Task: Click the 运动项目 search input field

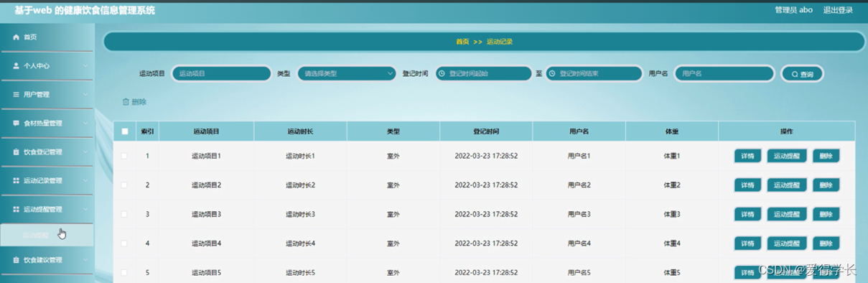Action: point(221,73)
